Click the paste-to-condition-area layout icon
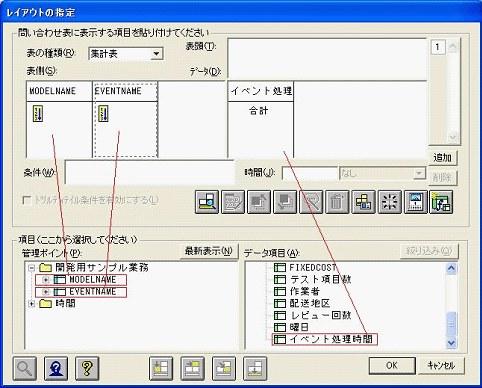The height and width of the screenshot is (388, 482). click(255, 368)
